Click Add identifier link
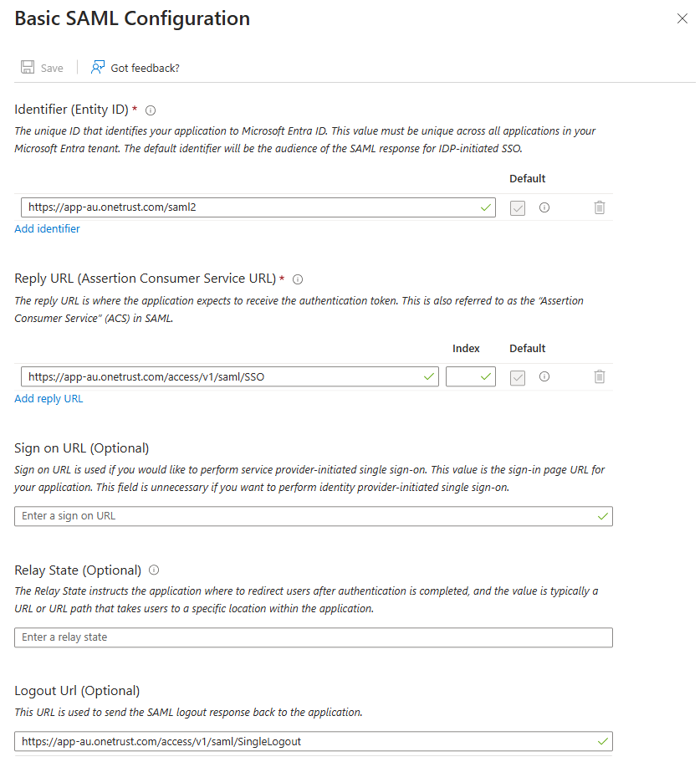Screen dimensions: 700x762 48,229
